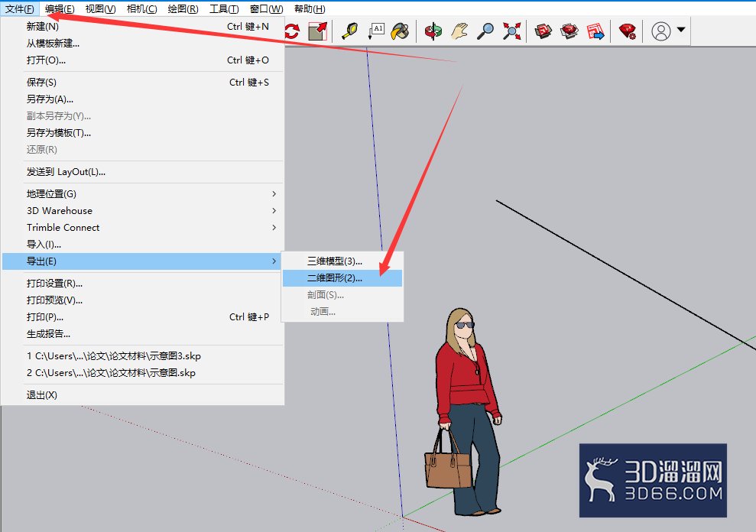756x532 pixels.
Task: Select the Rotate tool icon
Action: [292, 31]
